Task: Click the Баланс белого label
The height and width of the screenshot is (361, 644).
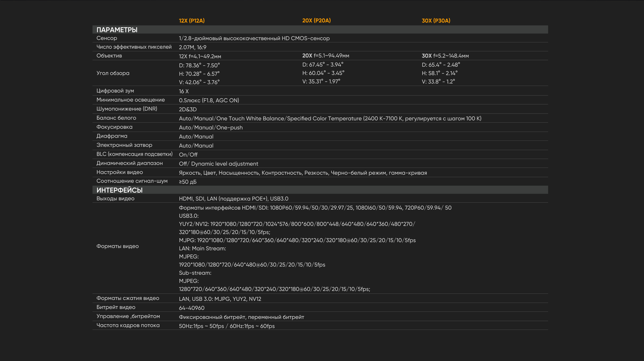Action: [x=116, y=118]
